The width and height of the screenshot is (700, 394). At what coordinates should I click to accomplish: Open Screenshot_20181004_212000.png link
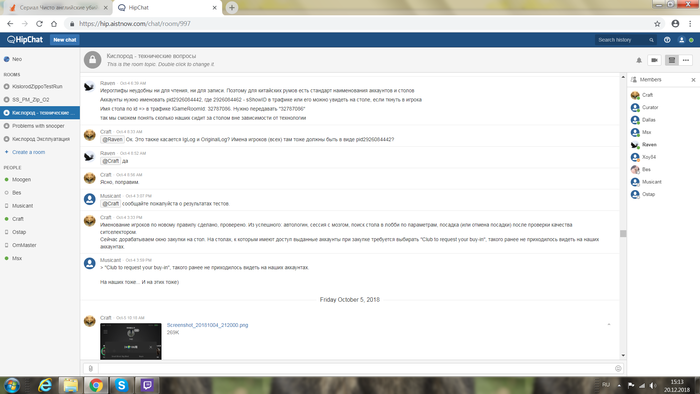click(x=207, y=325)
